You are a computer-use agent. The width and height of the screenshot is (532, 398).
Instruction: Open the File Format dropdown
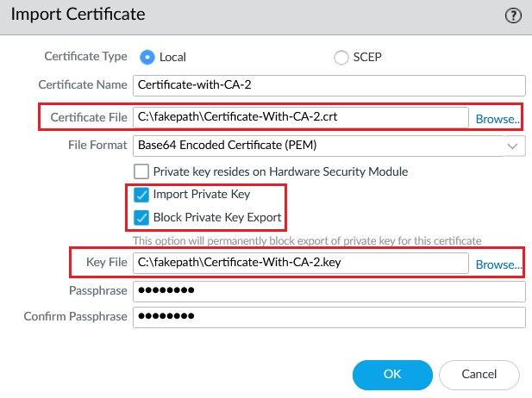coord(319,145)
